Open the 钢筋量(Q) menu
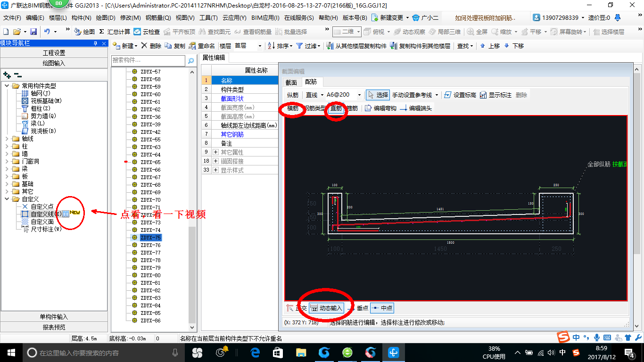The width and height of the screenshot is (644, 362). tap(158, 18)
